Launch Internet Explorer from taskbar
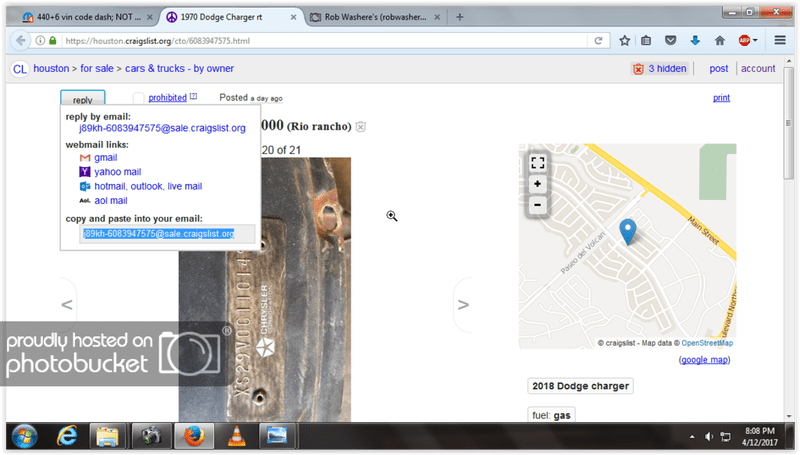This screenshot has height=455, width=800. 67,437
